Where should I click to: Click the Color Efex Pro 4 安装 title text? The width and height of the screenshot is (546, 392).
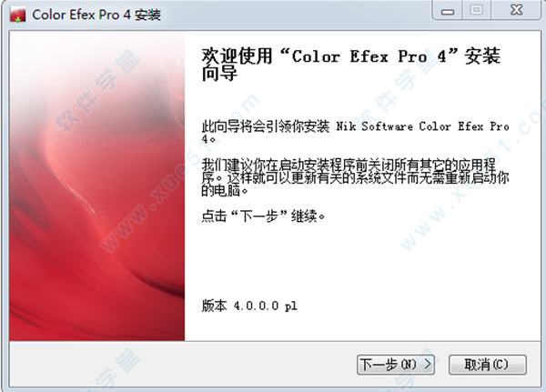(x=96, y=15)
